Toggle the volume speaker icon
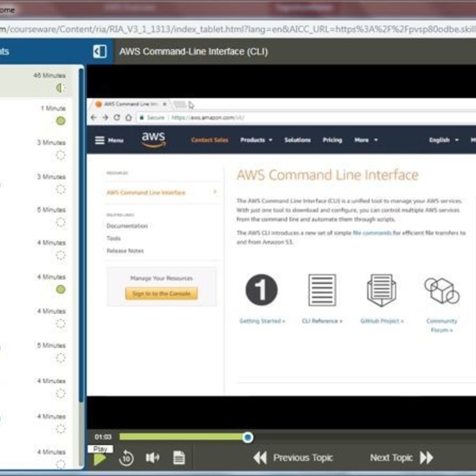 (153, 458)
